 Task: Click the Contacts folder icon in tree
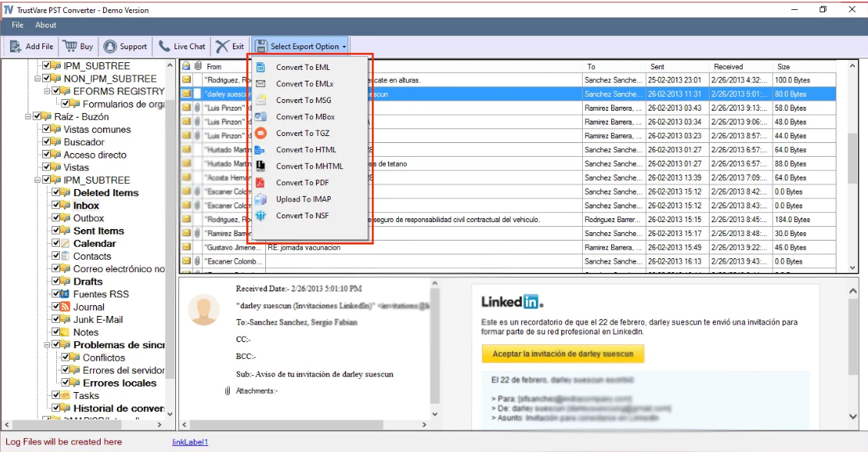[x=65, y=256]
